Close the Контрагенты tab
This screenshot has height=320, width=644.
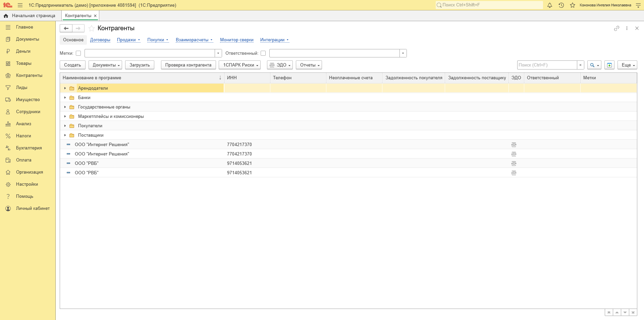pos(95,16)
